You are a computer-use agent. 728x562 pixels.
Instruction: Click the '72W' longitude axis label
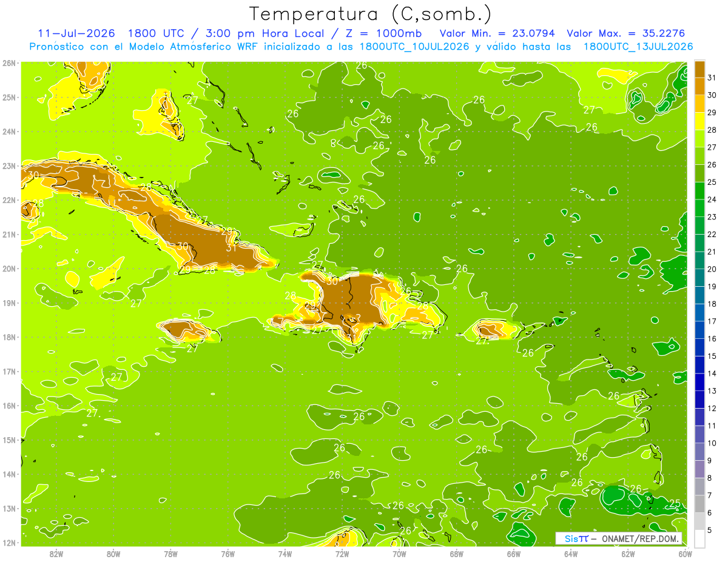coord(342,554)
